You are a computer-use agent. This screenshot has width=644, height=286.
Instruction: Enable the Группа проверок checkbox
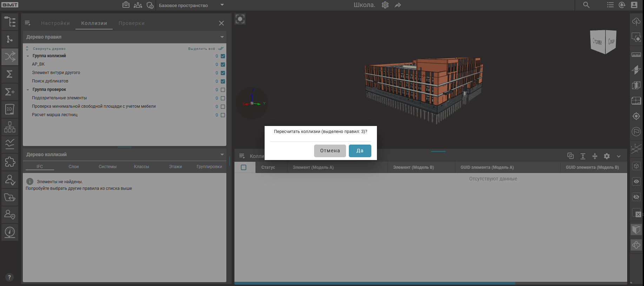[223, 90]
